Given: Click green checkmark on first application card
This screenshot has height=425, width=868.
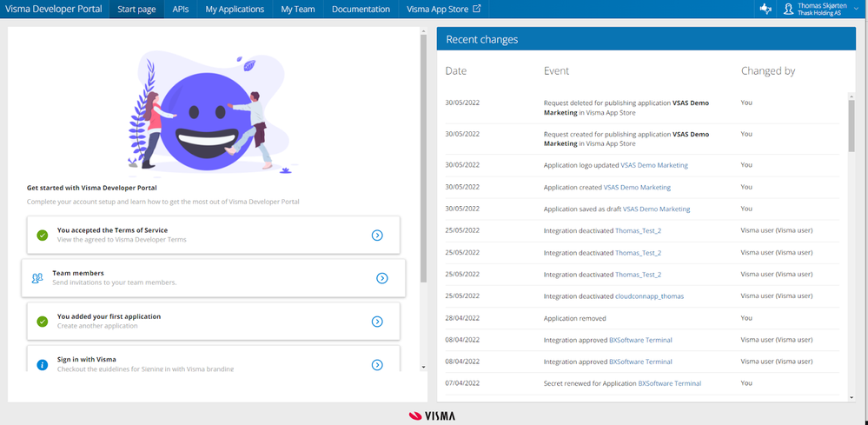Looking at the screenshot, I should point(42,321).
